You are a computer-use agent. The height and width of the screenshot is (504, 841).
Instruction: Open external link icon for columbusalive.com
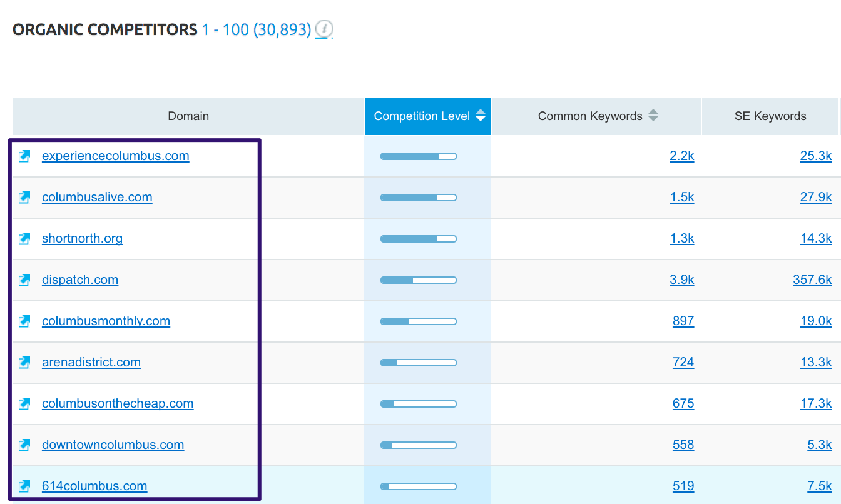[x=24, y=198]
